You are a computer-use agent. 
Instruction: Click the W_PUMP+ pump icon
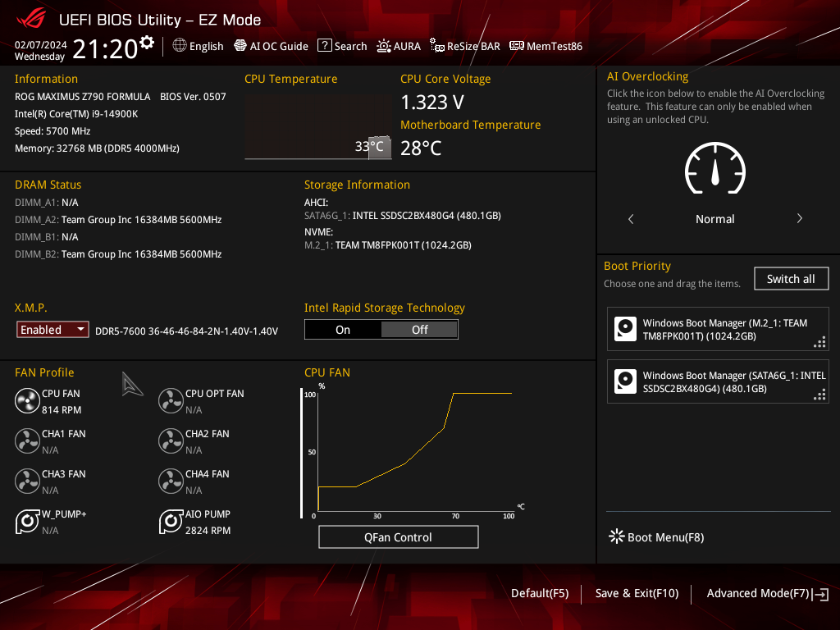point(27,522)
